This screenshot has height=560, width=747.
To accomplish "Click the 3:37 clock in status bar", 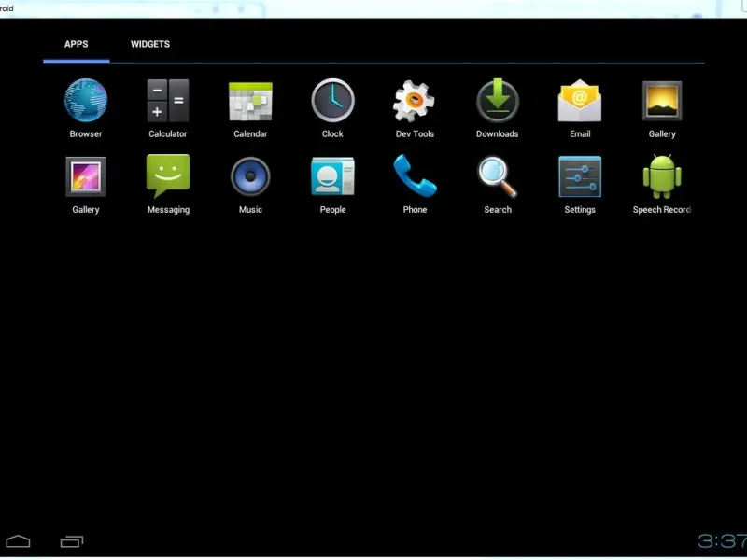I will click(x=722, y=541).
